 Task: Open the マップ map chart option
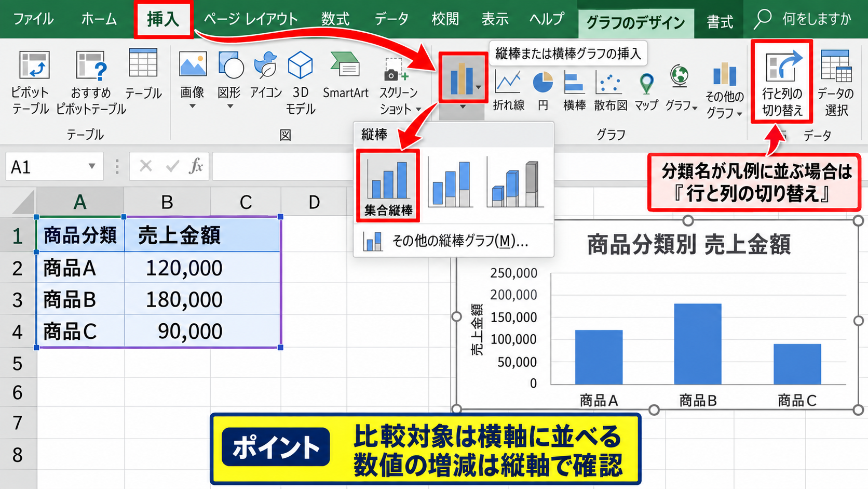pyautogui.click(x=646, y=91)
